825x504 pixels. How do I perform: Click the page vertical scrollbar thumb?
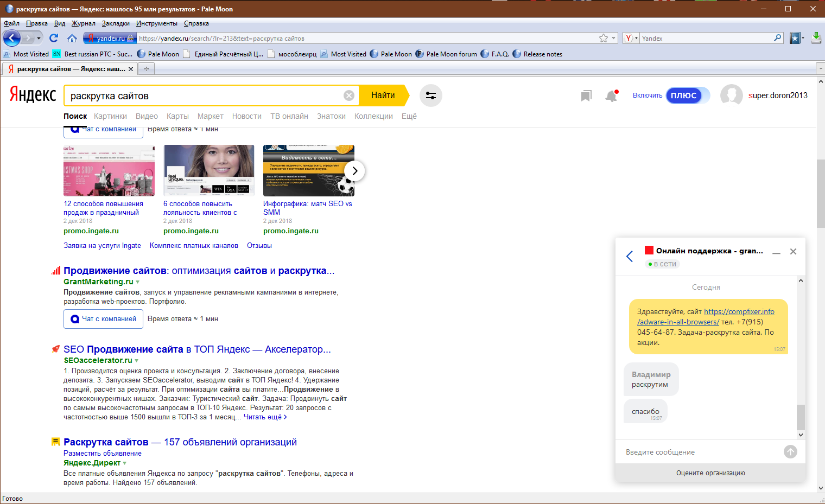tap(821, 194)
